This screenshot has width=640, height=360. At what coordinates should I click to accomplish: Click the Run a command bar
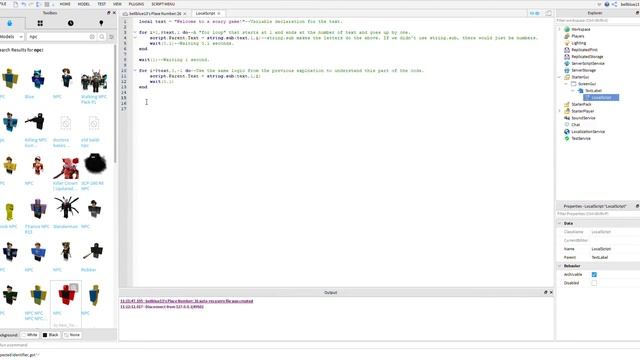[x=320, y=345]
